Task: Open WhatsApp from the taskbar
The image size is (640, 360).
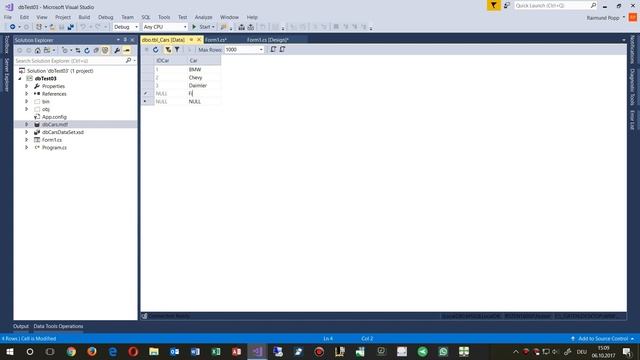Action: [443, 351]
